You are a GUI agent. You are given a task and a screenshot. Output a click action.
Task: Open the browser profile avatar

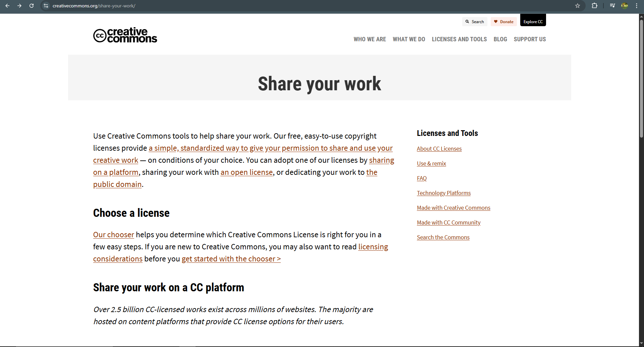pyautogui.click(x=625, y=6)
